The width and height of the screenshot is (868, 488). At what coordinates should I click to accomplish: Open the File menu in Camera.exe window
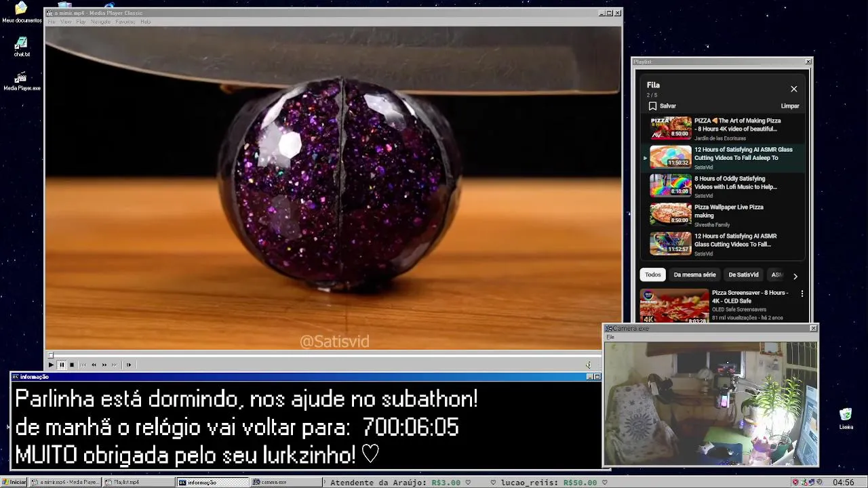click(610, 337)
